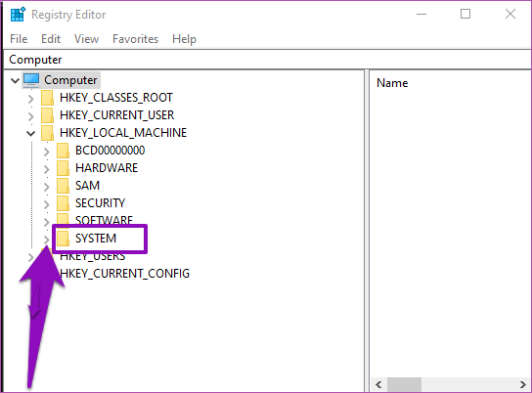The width and height of the screenshot is (532, 393).
Task: Expand the SYSTEM subkey
Action: click(47, 240)
